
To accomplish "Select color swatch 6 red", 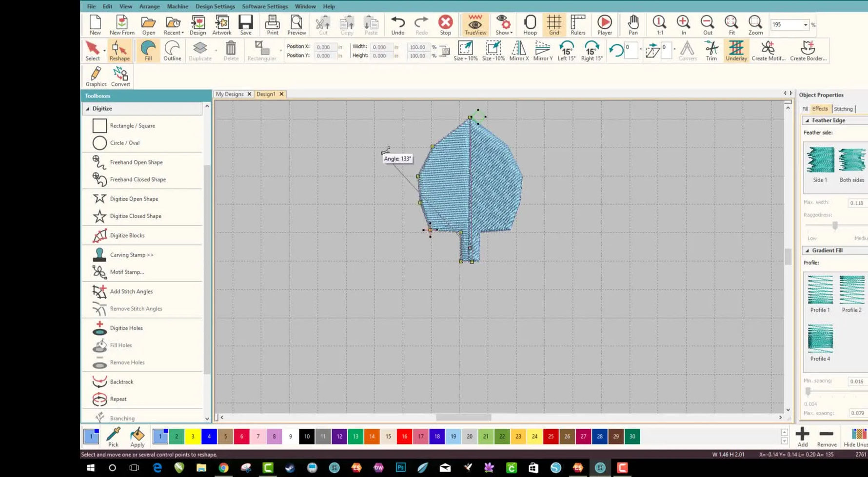I will point(242,437).
